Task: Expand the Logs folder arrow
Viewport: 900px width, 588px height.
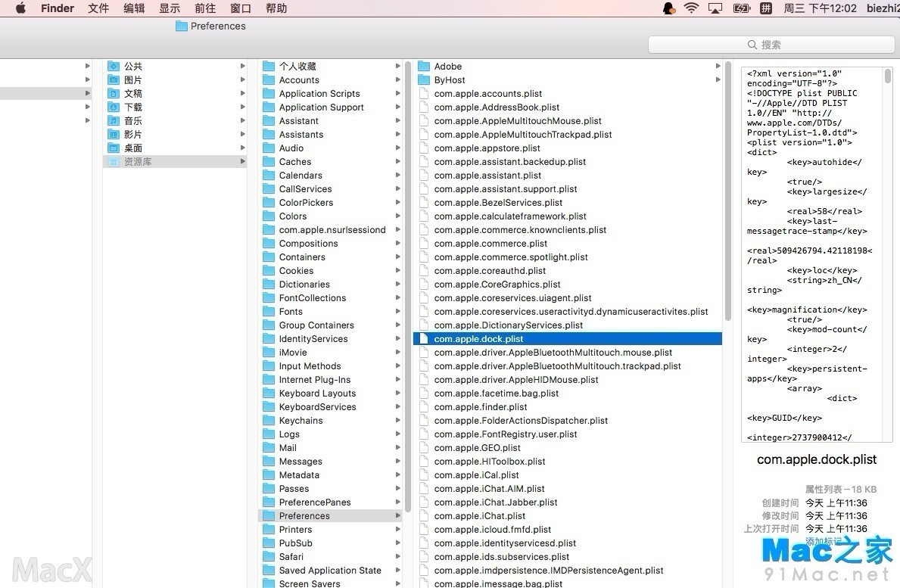Action: (397, 434)
